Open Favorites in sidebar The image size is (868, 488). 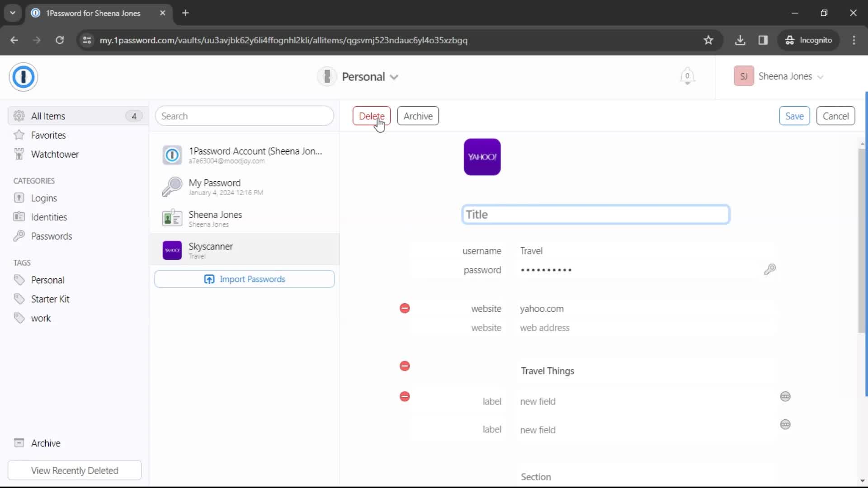(x=48, y=135)
